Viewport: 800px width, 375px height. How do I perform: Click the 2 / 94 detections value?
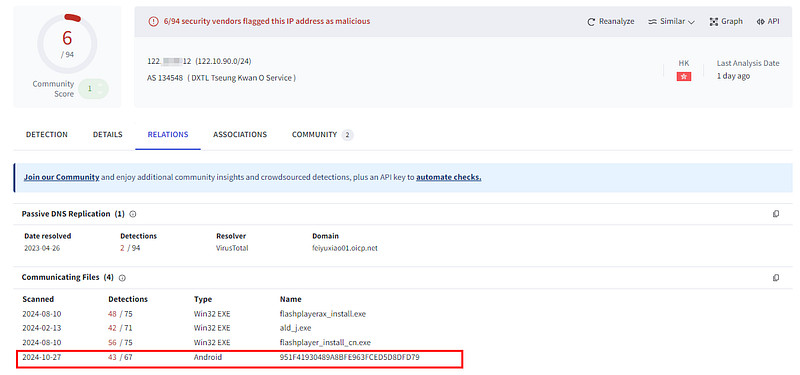click(131, 248)
